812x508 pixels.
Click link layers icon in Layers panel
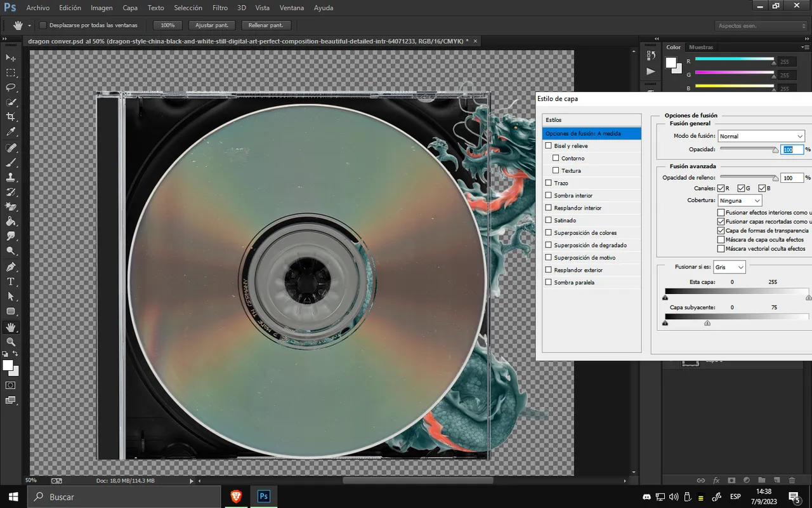pos(701,481)
